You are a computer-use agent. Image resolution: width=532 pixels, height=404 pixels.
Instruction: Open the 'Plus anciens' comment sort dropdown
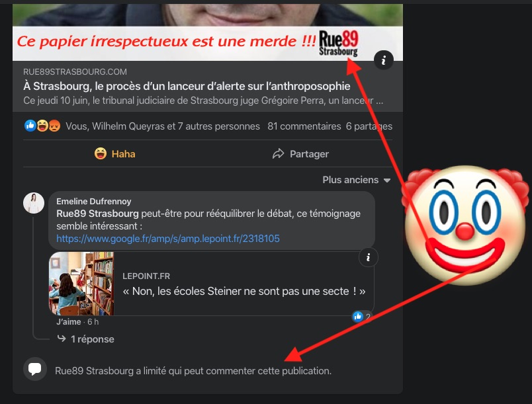coord(357,180)
